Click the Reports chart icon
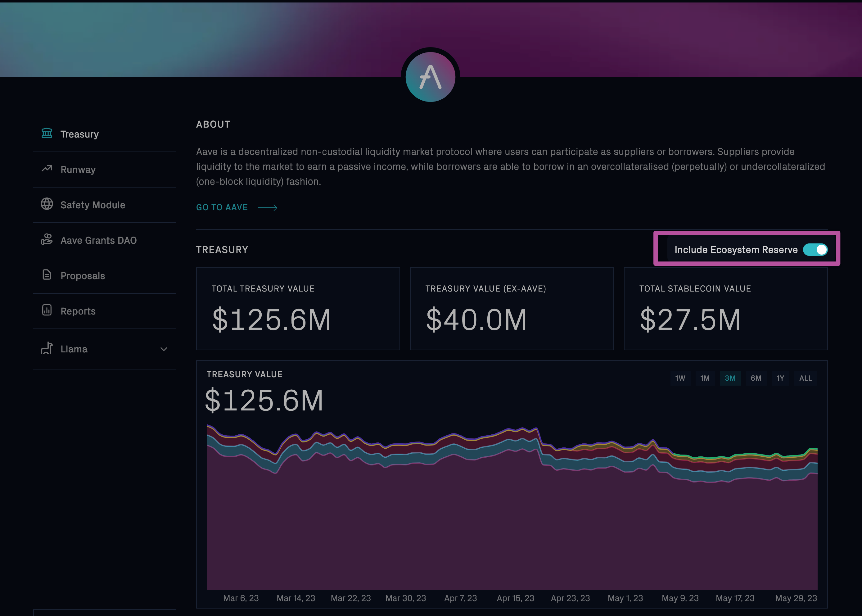The height and width of the screenshot is (616, 862). tap(47, 310)
